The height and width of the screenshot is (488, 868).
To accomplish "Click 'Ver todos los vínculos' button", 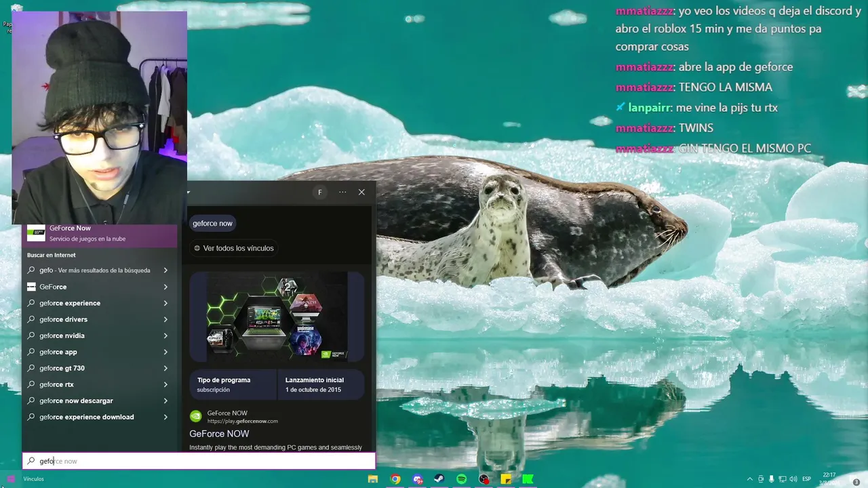I will pyautogui.click(x=233, y=248).
